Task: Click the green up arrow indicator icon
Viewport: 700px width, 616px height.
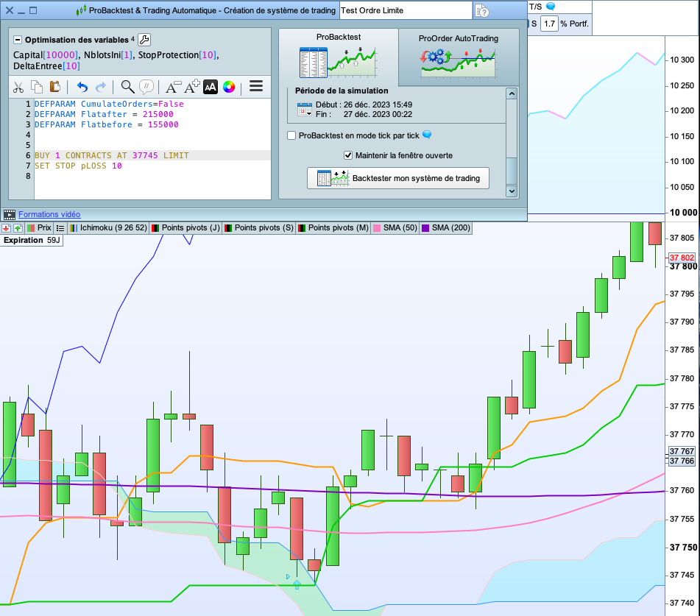Action: coord(18,228)
